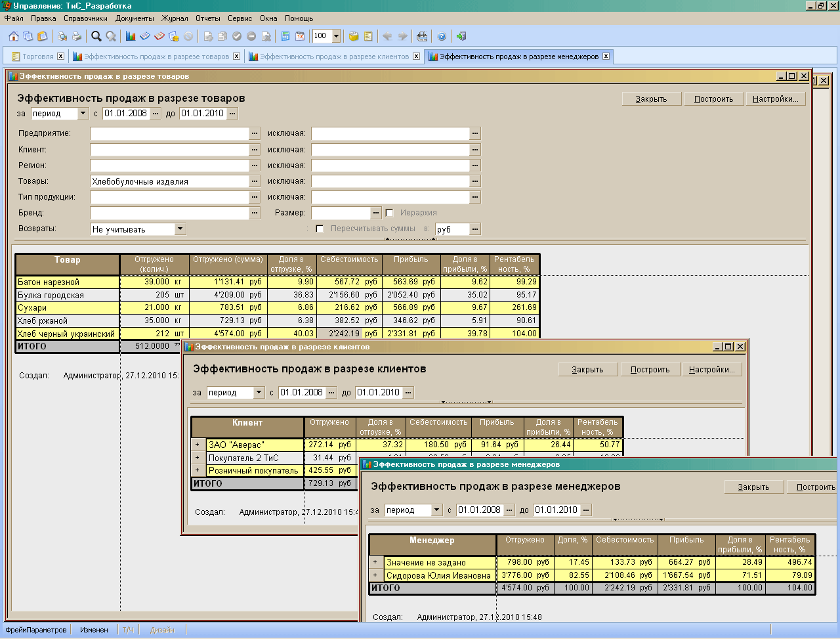Click the blue help question mark icon
The image size is (840, 639).
tap(442, 36)
